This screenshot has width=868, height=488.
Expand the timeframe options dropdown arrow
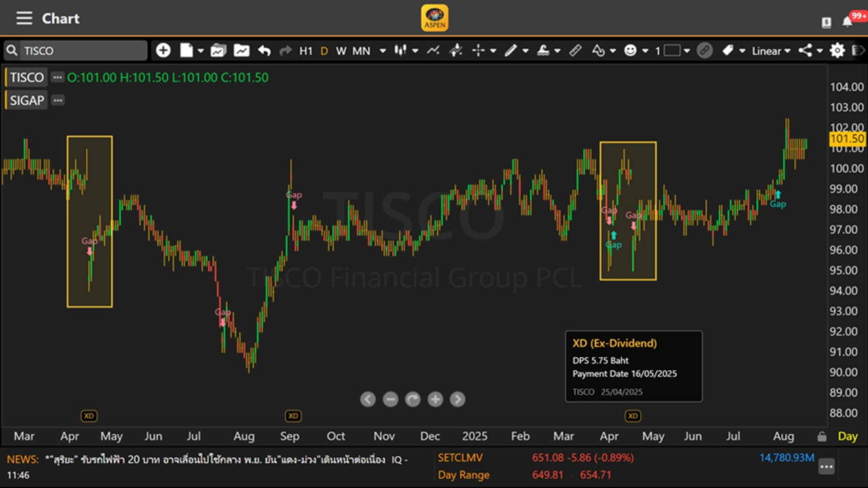pyautogui.click(x=382, y=51)
